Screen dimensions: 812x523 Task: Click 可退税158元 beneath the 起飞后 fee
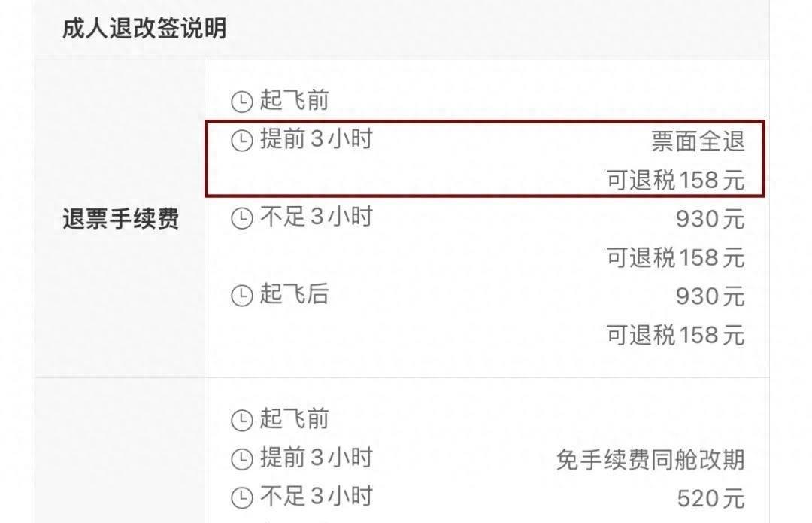[675, 335]
